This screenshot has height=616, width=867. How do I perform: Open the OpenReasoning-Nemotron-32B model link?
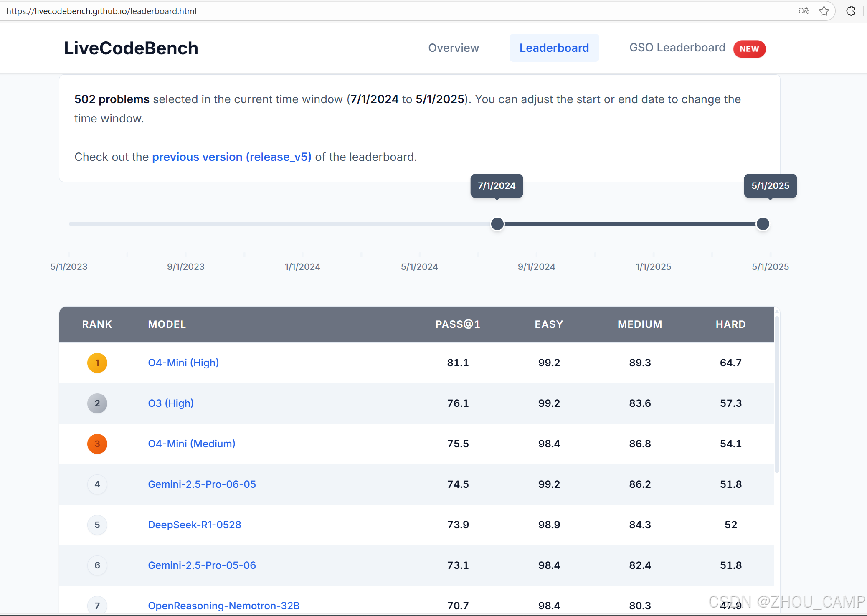[224, 606]
